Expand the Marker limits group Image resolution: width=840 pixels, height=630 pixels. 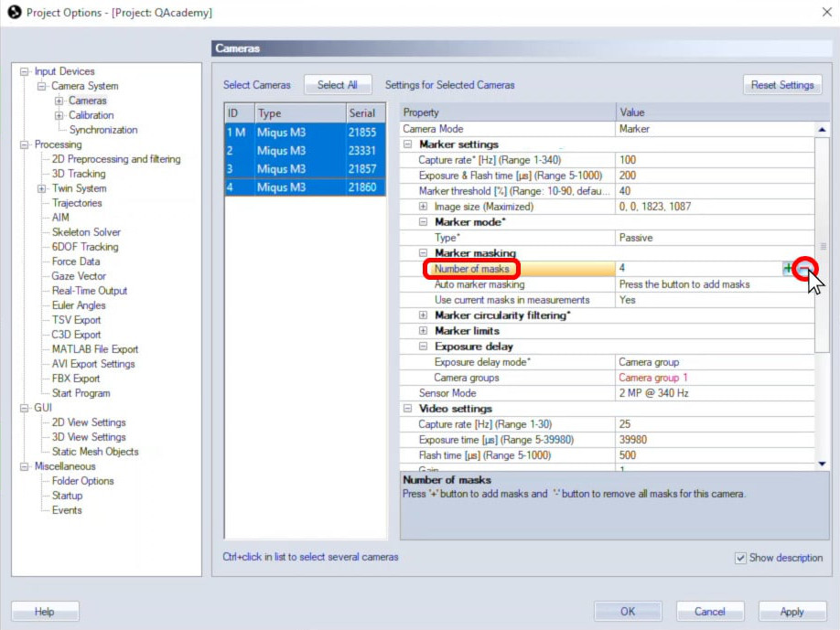point(424,331)
